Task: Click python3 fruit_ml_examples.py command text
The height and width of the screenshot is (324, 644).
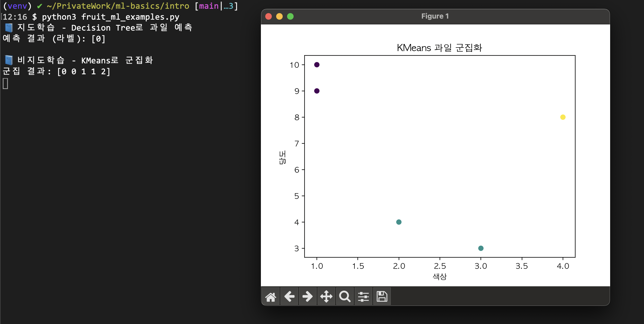Action: click(x=111, y=17)
